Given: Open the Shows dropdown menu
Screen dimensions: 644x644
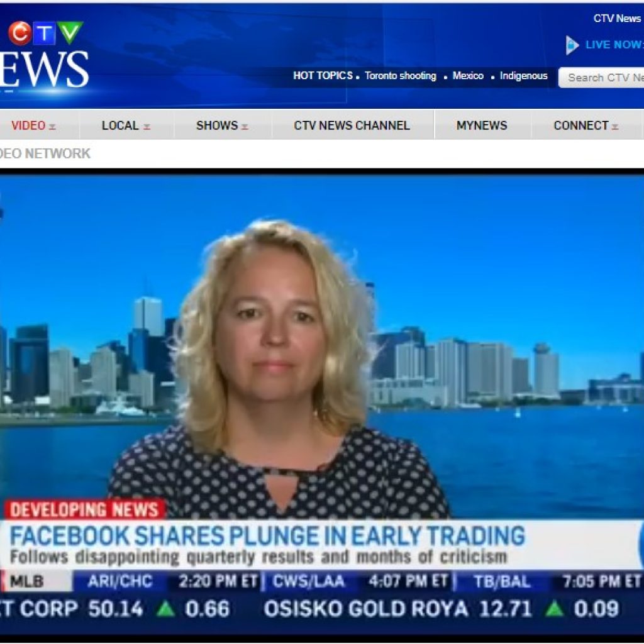Looking at the screenshot, I should pos(222,125).
